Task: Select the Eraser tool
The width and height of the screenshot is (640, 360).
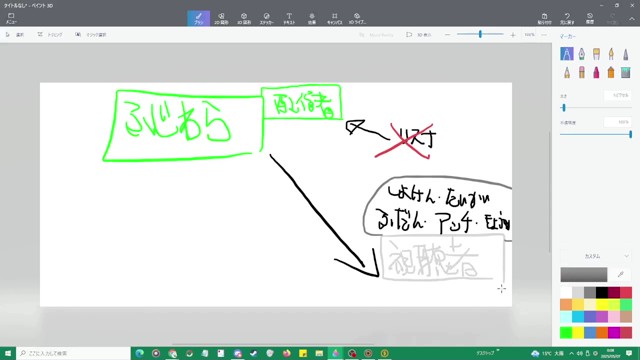Action: (x=581, y=73)
